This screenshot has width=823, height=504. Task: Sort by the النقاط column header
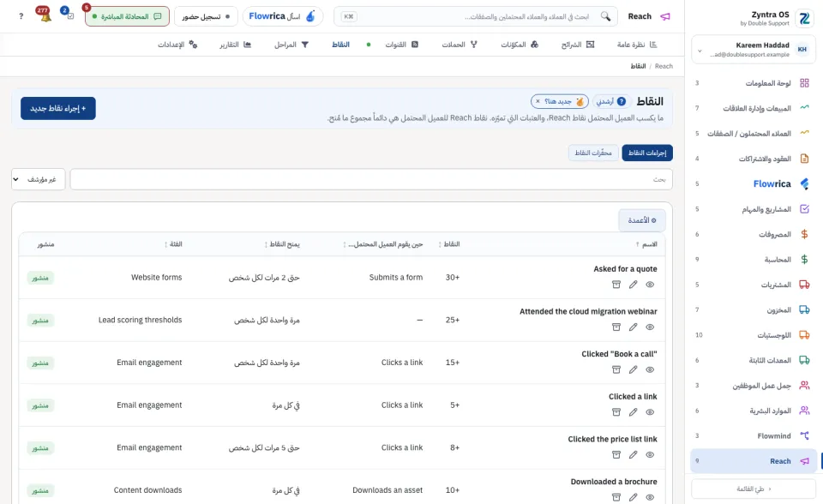click(x=449, y=244)
